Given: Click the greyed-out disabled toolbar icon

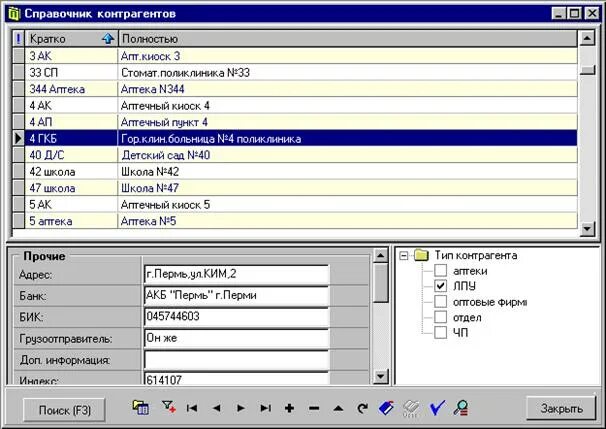Looking at the screenshot, I should click(411, 408).
